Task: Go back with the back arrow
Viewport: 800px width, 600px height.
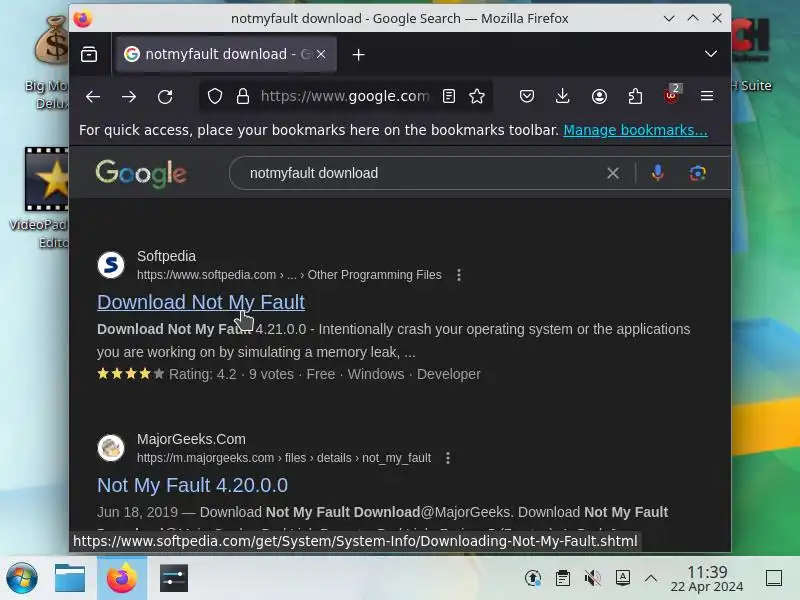Action: click(x=93, y=96)
